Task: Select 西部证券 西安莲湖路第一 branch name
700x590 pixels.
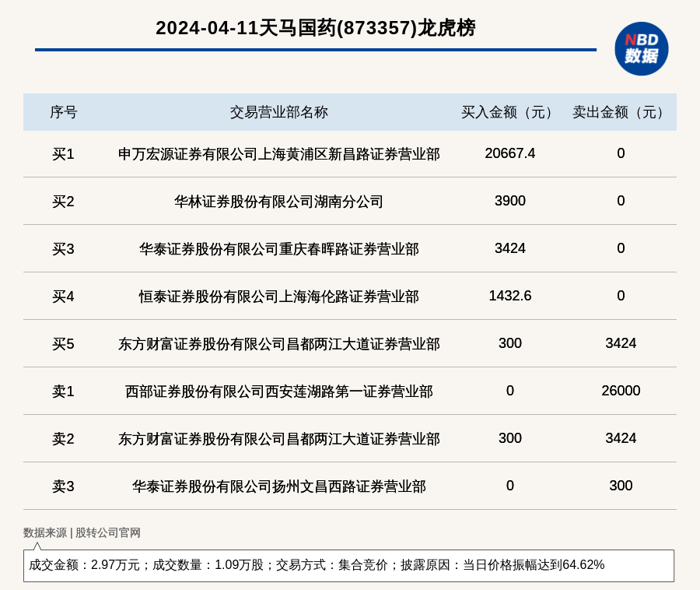Action: point(279,392)
